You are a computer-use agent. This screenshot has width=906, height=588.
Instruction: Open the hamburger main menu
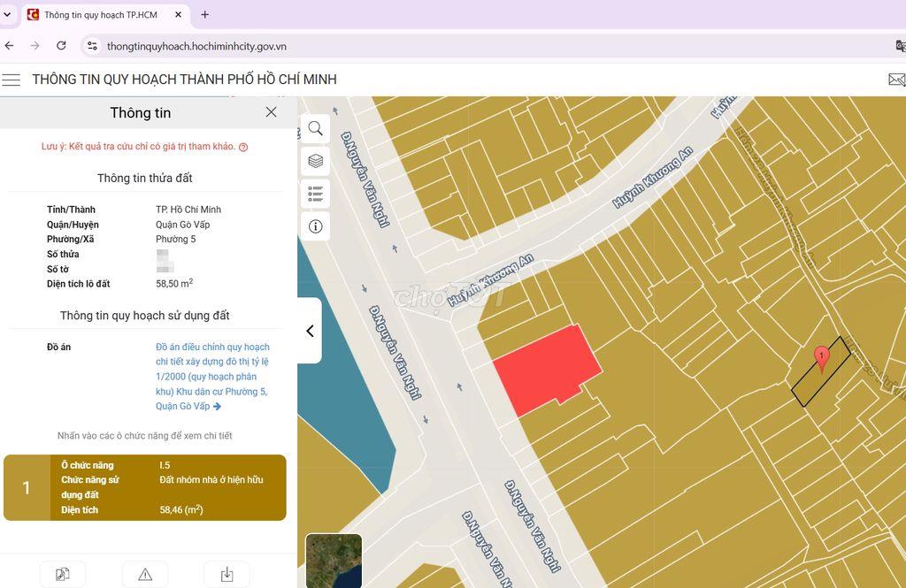[x=11, y=80]
